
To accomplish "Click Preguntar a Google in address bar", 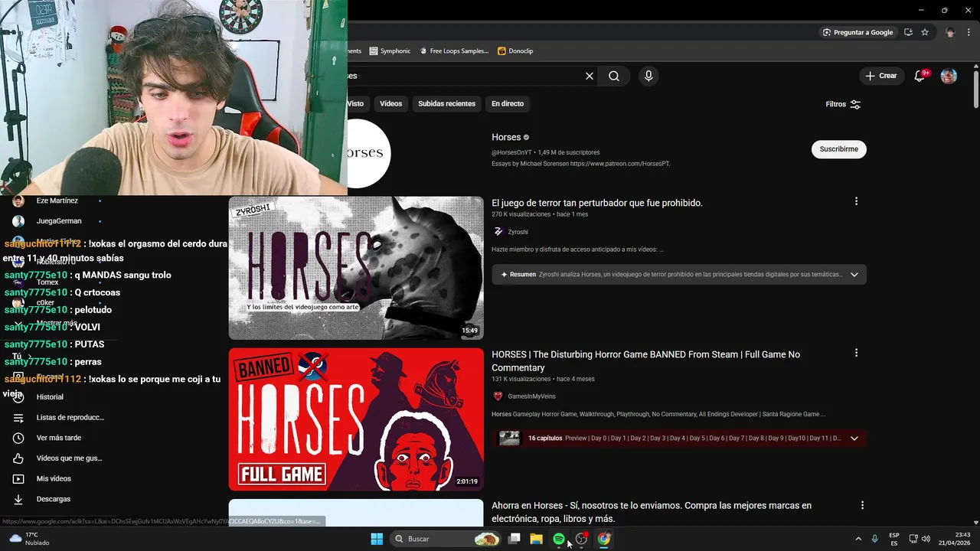I will point(857,32).
